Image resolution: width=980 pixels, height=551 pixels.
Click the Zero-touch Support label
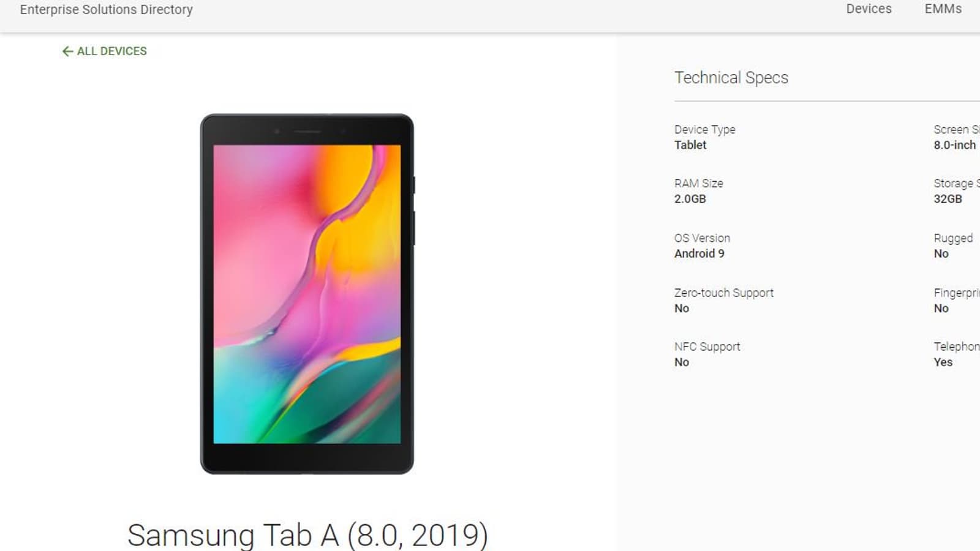724,293
